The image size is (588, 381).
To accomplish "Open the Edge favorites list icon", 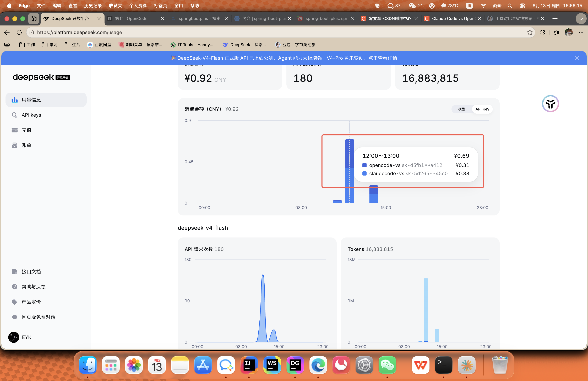I will tap(556, 32).
